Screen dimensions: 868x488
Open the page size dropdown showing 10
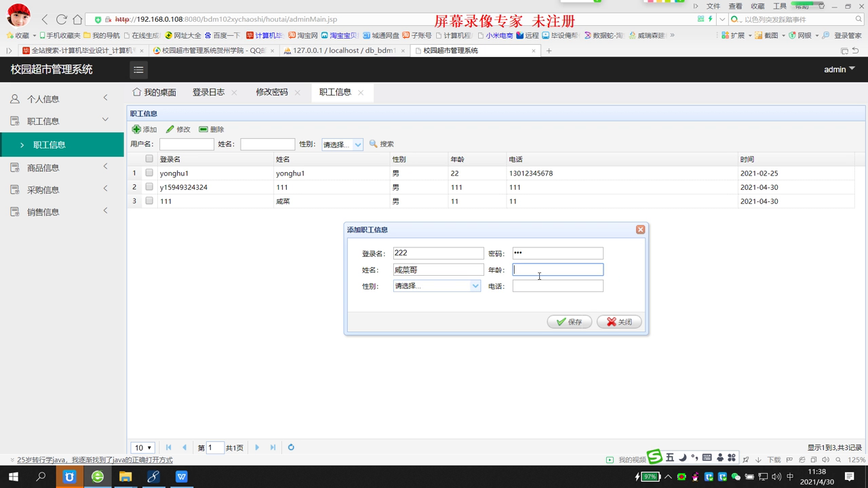142,447
